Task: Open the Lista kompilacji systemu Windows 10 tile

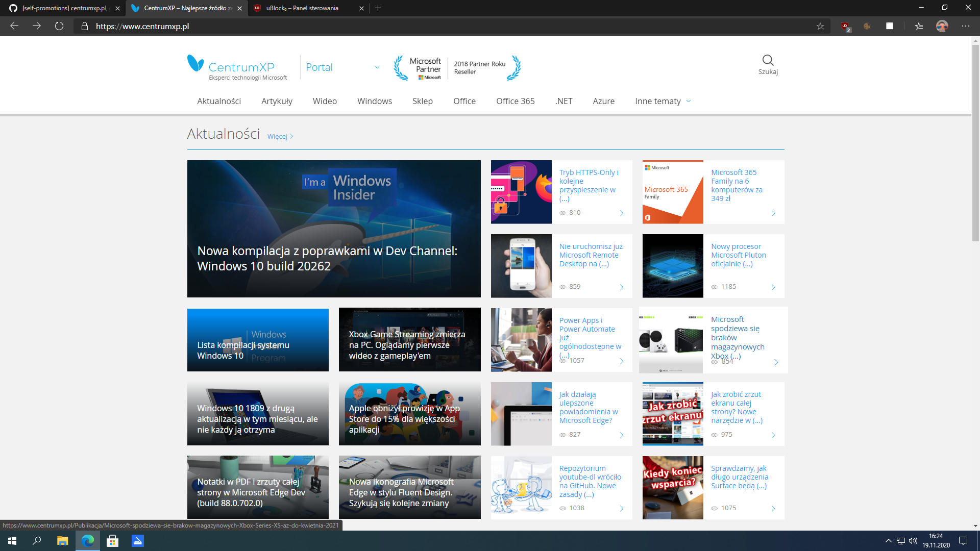Action: [258, 340]
